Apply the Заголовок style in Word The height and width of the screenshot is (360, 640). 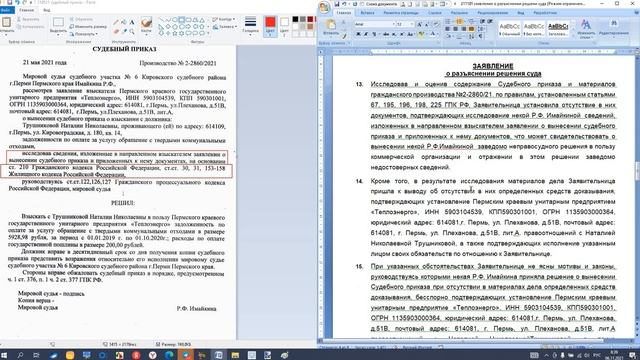pyautogui.click(x=558, y=29)
